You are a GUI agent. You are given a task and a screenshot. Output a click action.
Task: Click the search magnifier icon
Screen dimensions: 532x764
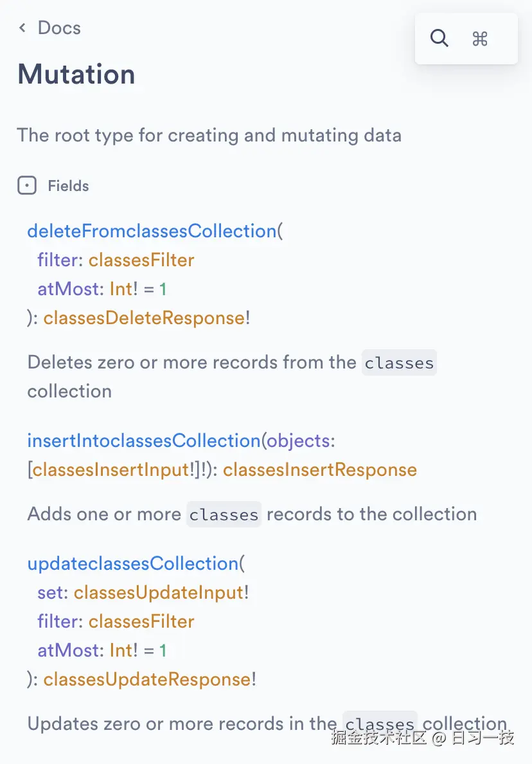(439, 39)
